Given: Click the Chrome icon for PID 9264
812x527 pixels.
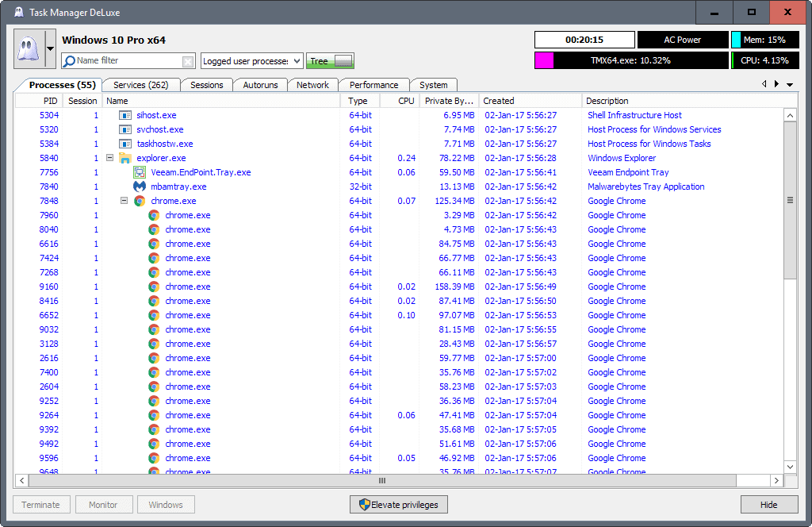Looking at the screenshot, I should [154, 415].
